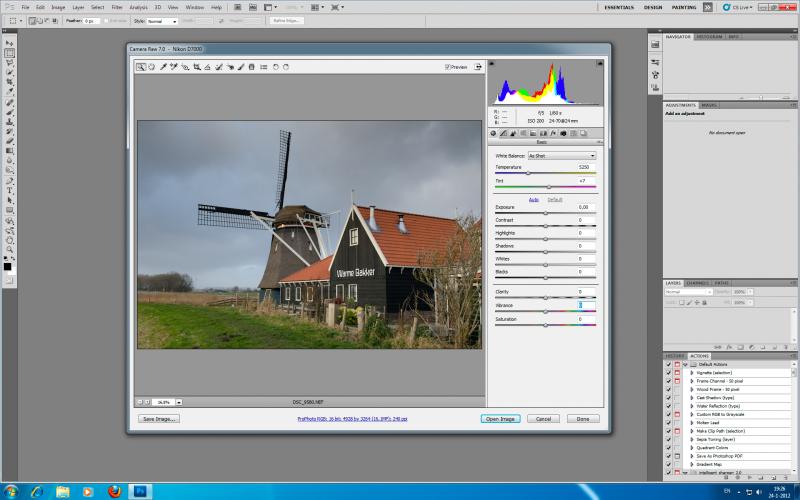The image size is (800, 500).
Task: Switch to the Histogram tab
Action: (709, 37)
